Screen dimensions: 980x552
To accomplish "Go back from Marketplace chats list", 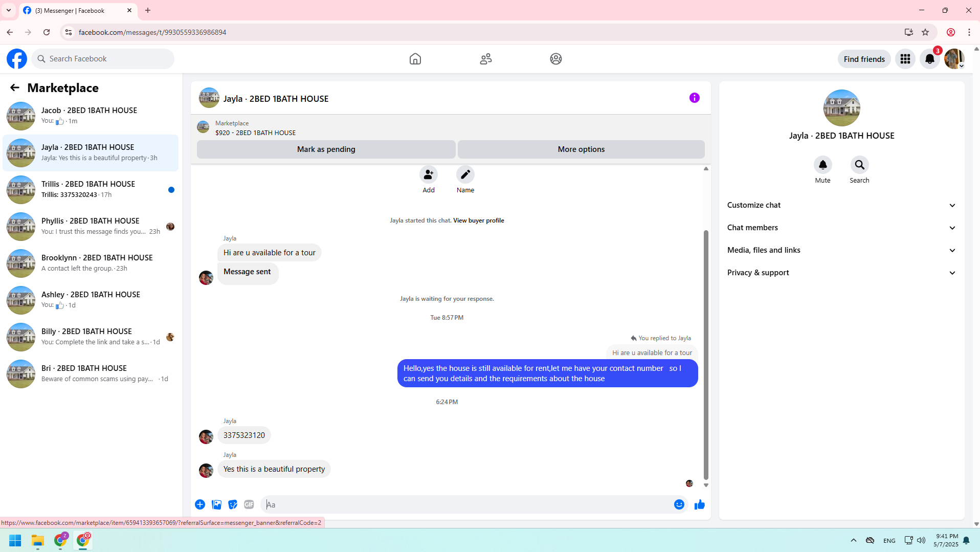I will [15, 87].
